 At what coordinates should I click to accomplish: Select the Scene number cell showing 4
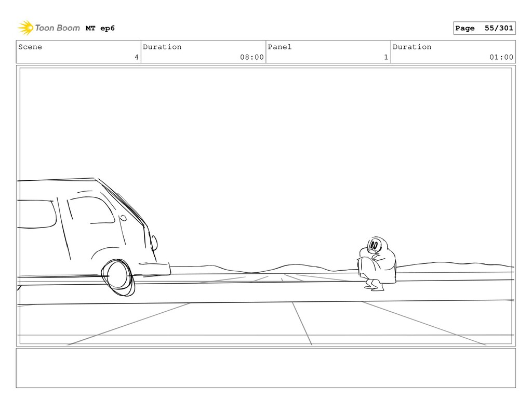(78, 52)
